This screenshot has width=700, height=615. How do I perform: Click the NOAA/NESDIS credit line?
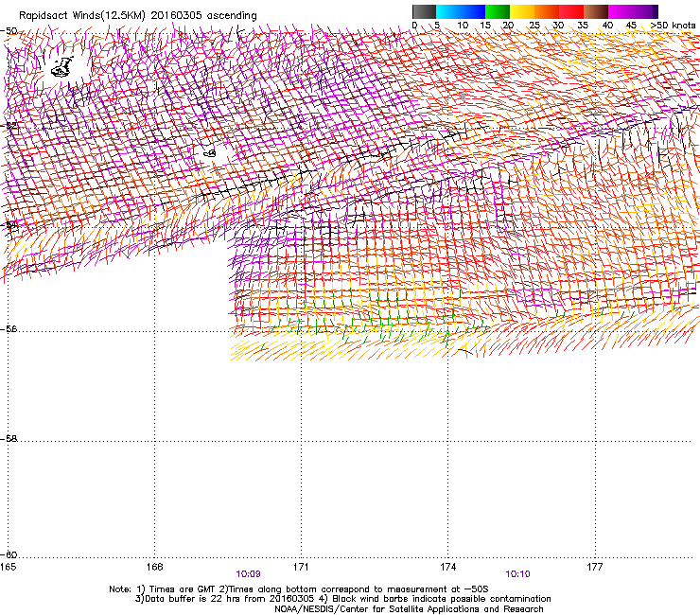pos(409,609)
